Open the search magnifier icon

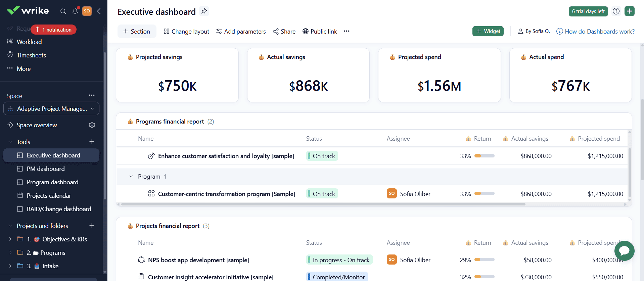click(x=63, y=11)
